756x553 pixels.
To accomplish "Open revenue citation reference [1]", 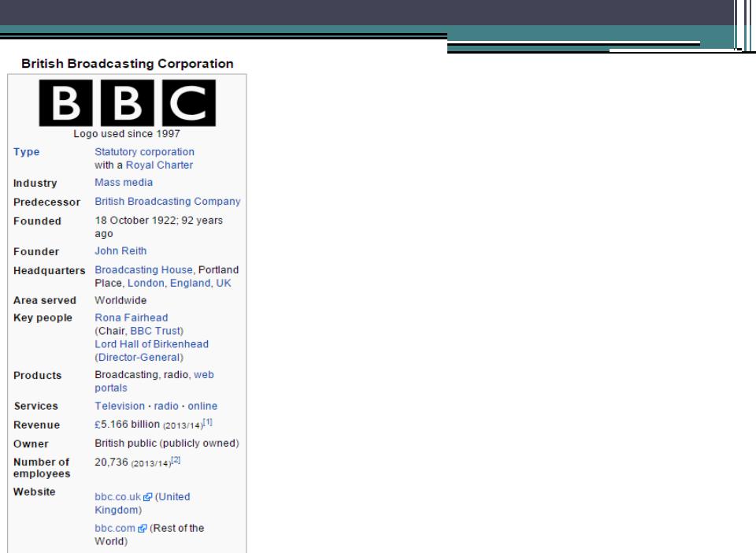I will click(207, 422).
